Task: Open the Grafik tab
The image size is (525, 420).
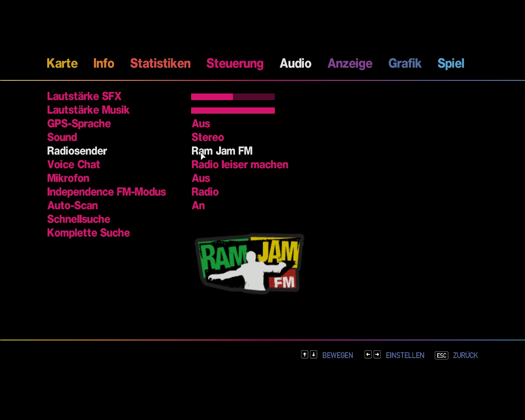Action: point(405,64)
